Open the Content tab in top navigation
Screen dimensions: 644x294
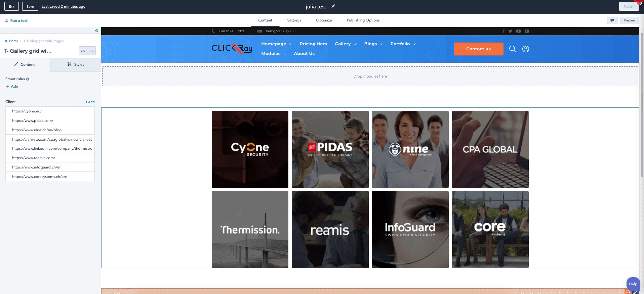click(265, 20)
